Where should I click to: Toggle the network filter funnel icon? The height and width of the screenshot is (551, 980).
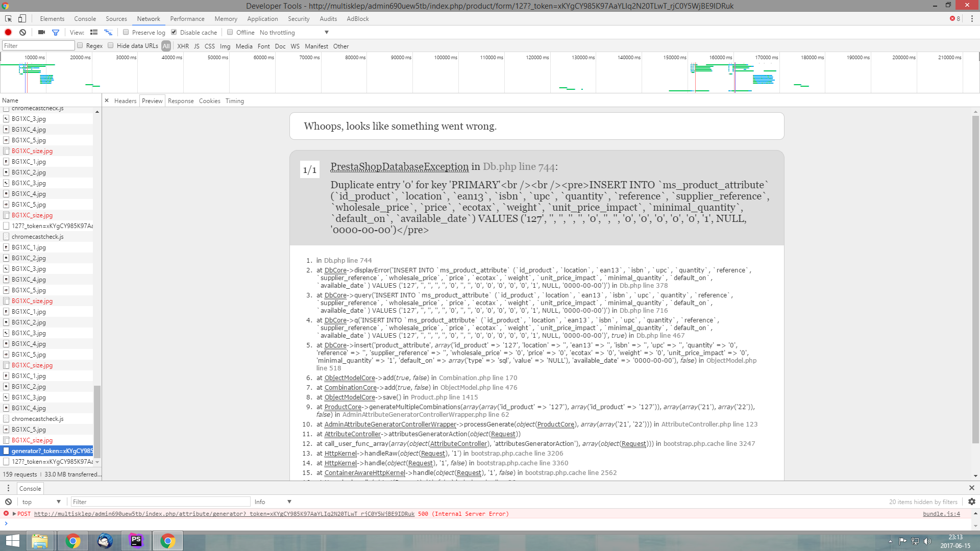click(x=56, y=33)
